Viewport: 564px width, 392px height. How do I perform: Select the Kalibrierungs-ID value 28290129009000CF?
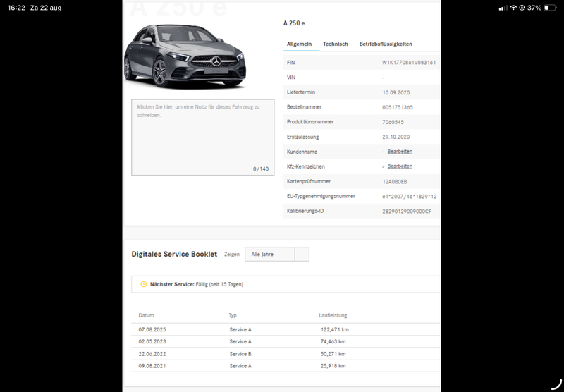tap(407, 211)
